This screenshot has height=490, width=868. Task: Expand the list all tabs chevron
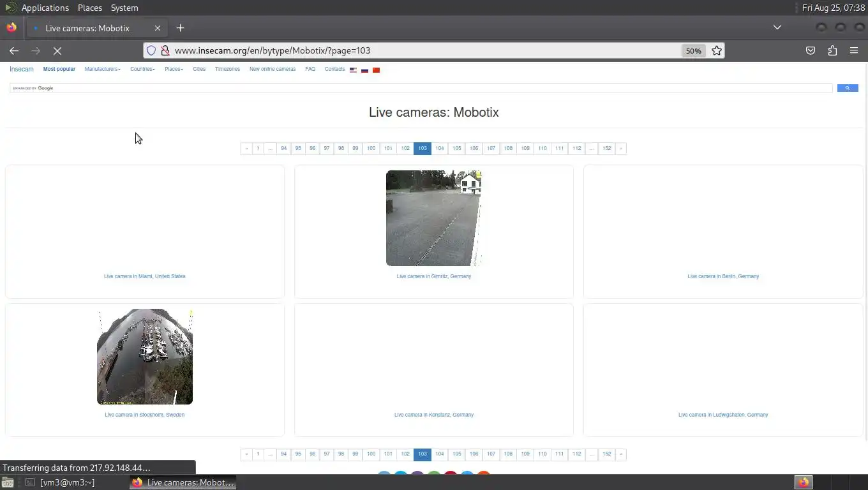click(777, 27)
